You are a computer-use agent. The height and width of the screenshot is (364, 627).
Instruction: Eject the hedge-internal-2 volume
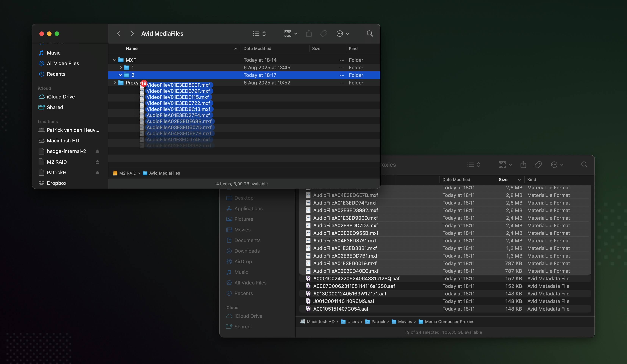click(97, 151)
